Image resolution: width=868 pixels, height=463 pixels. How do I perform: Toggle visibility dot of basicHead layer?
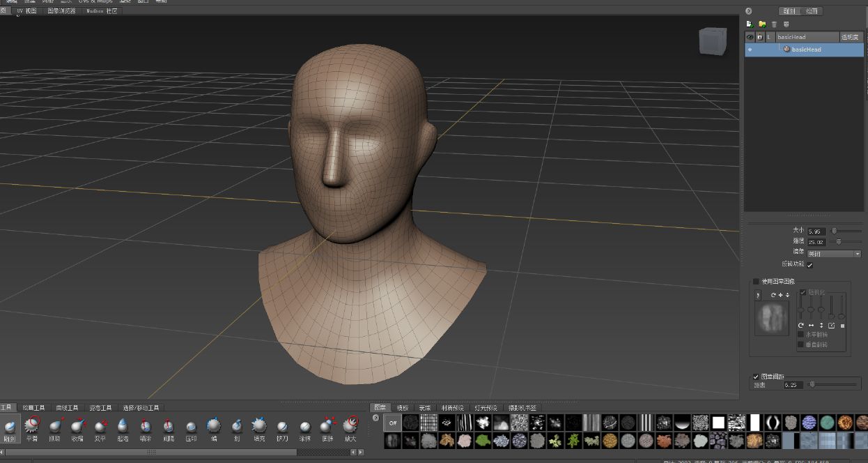click(750, 50)
